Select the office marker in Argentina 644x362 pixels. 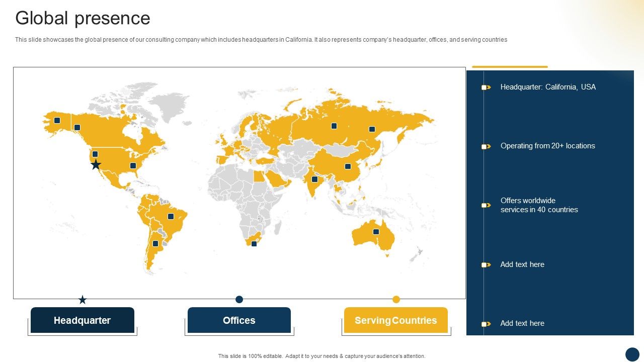pos(155,243)
